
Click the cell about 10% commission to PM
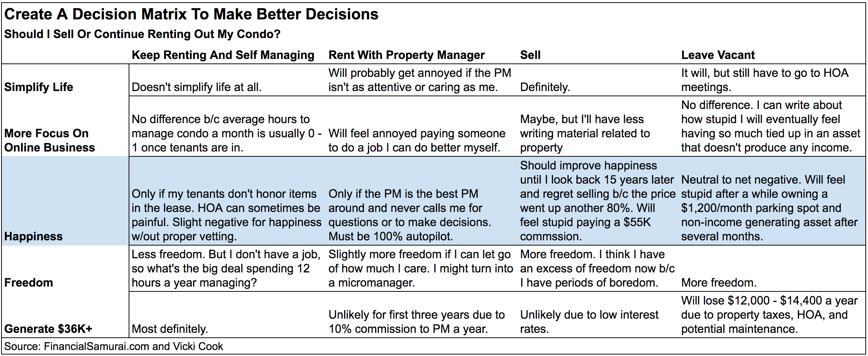click(416, 322)
